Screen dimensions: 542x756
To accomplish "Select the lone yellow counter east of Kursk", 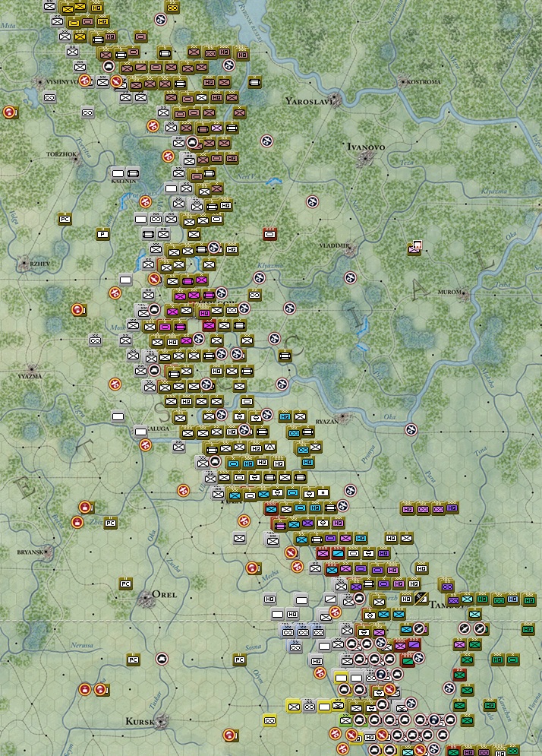I will pos(269,720).
